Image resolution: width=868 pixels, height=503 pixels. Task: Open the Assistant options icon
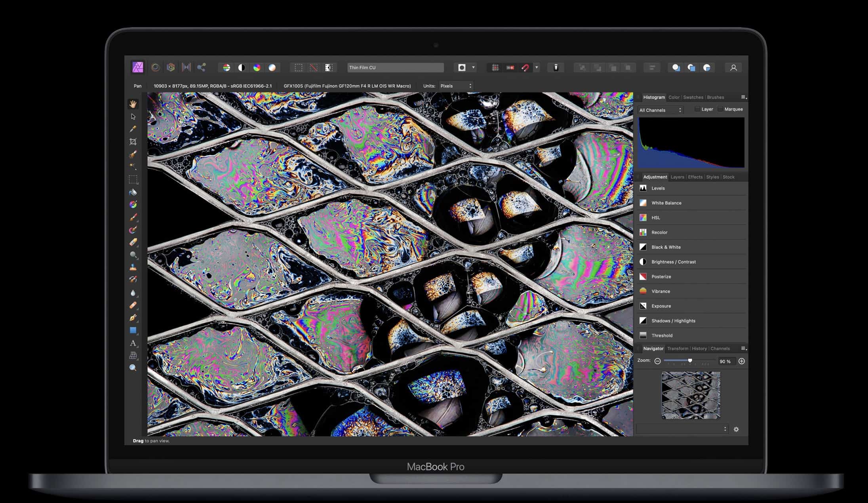(556, 68)
